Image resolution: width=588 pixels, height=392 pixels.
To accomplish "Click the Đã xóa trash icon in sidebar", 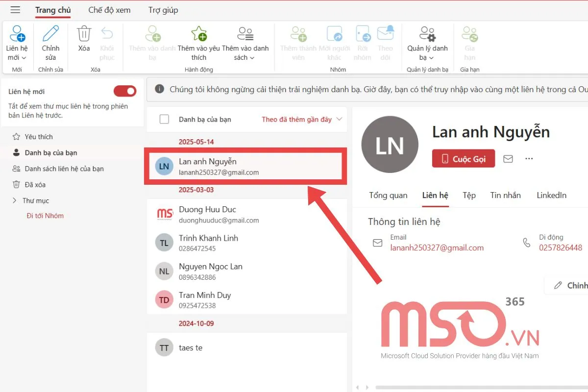I will click(17, 184).
